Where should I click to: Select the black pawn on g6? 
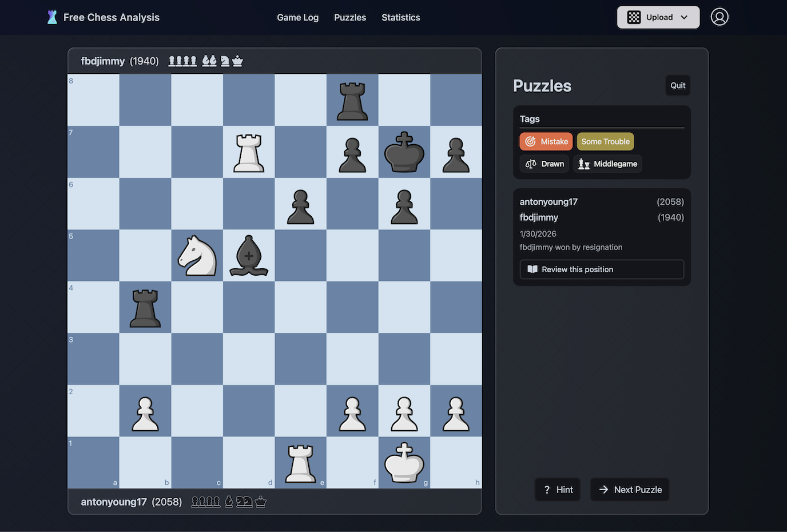(x=404, y=206)
